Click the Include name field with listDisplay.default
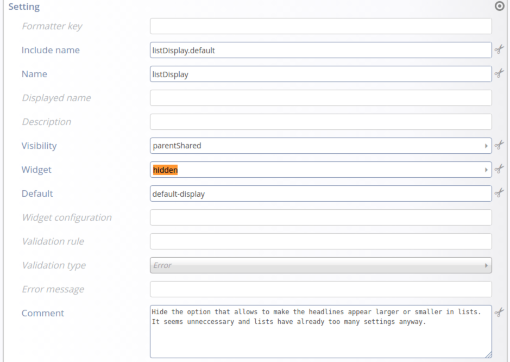This screenshot has height=362, width=510. tap(321, 50)
